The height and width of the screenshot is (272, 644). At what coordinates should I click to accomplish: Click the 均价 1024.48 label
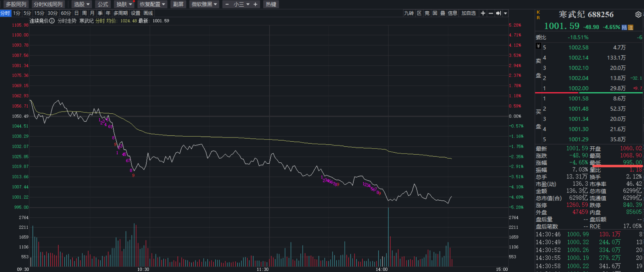tap(121, 21)
